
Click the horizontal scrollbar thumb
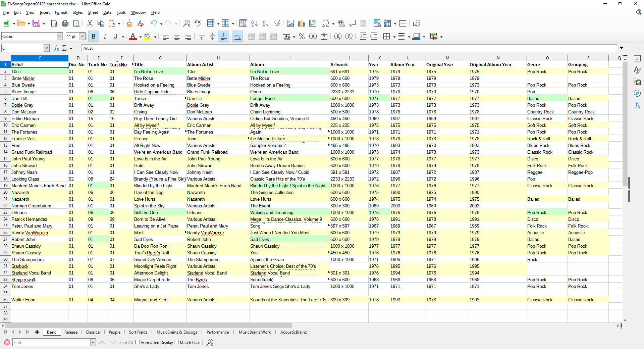coord(149,326)
